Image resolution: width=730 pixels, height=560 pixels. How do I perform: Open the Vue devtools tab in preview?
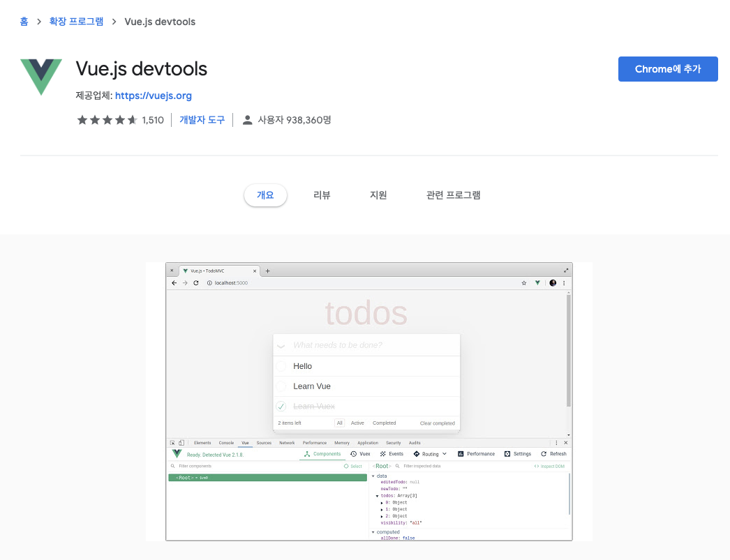pos(246,443)
